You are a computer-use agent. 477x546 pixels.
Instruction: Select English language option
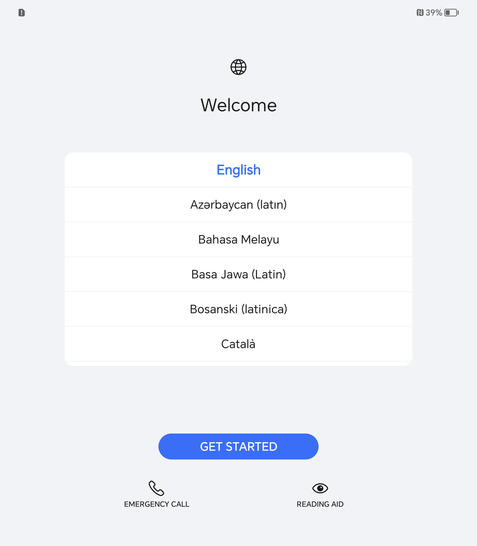click(238, 170)
